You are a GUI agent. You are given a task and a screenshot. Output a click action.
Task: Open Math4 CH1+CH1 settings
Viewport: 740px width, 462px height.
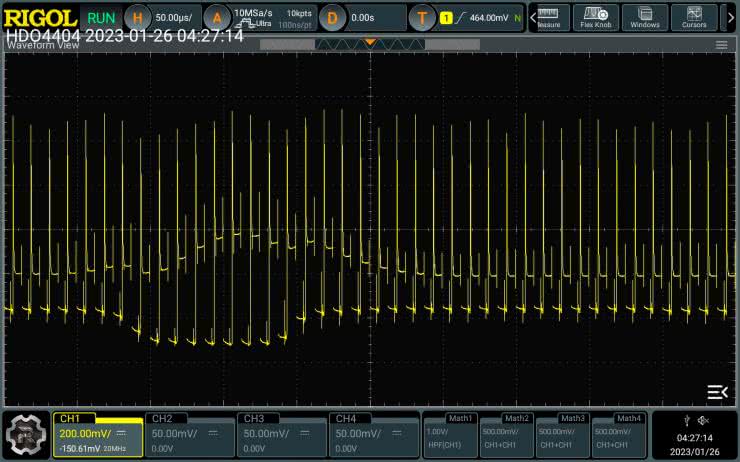coord(619,435)
